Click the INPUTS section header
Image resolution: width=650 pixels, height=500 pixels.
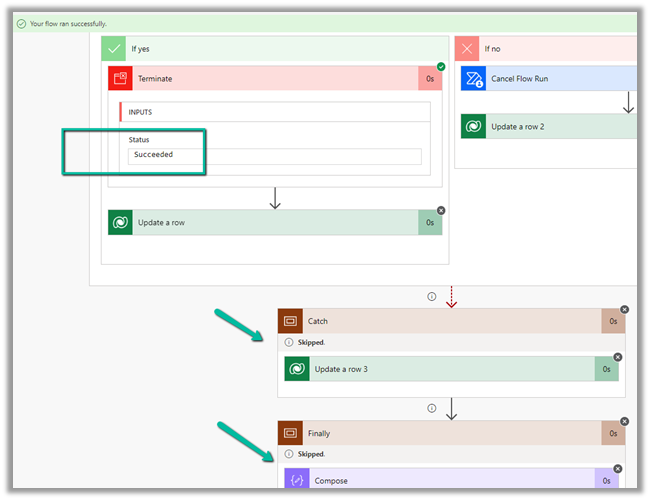275,112
